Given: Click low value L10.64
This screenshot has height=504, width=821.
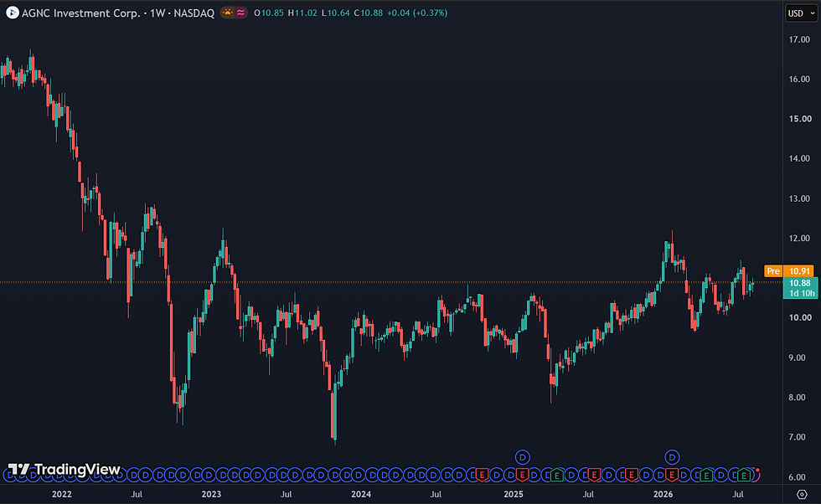Looking at the screenshot, I should point(336,13).
